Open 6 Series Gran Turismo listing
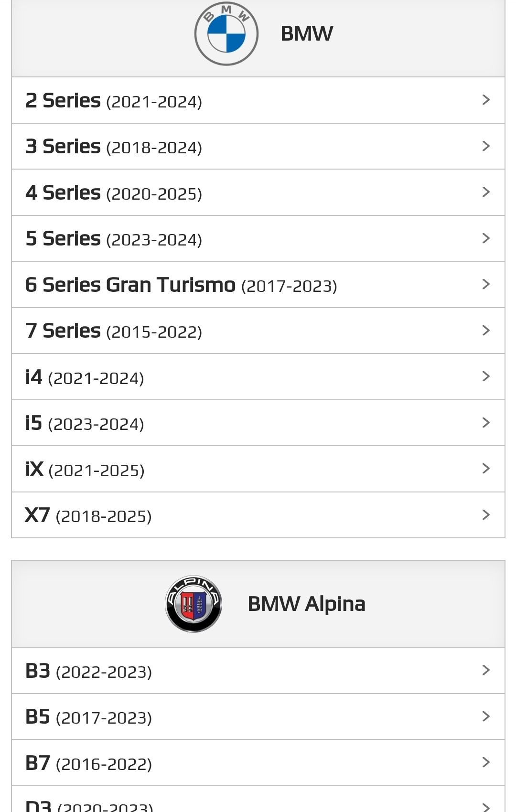This screenshot has width=516, height=812. [x=258, y=285]
